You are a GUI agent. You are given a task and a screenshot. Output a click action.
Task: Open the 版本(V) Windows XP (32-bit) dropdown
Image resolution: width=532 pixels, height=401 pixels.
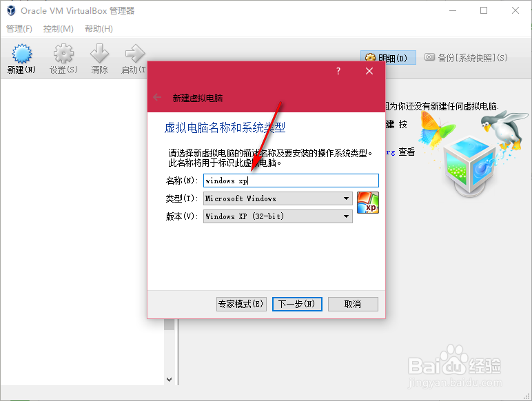pos(278,216)
